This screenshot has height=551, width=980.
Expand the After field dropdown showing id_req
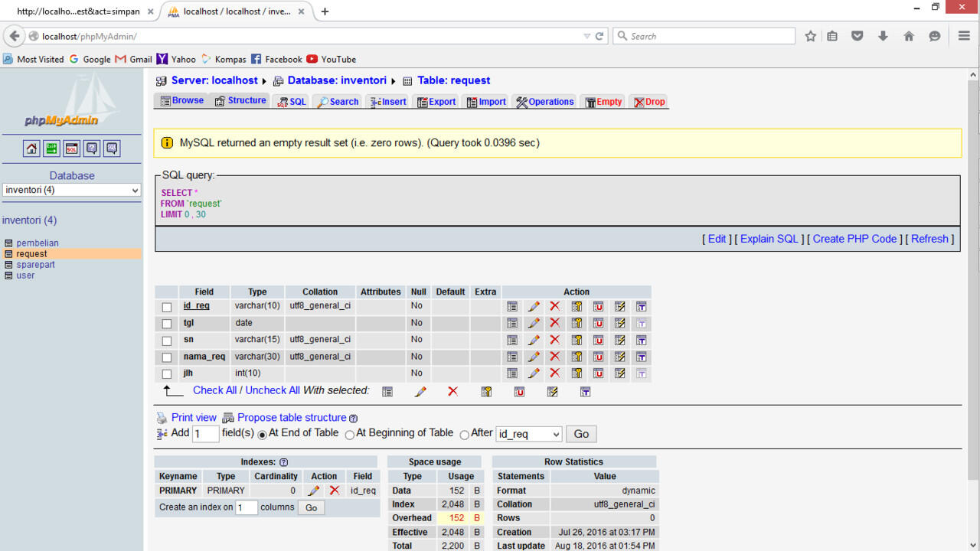pyautogui.click(x=528, y=434)
